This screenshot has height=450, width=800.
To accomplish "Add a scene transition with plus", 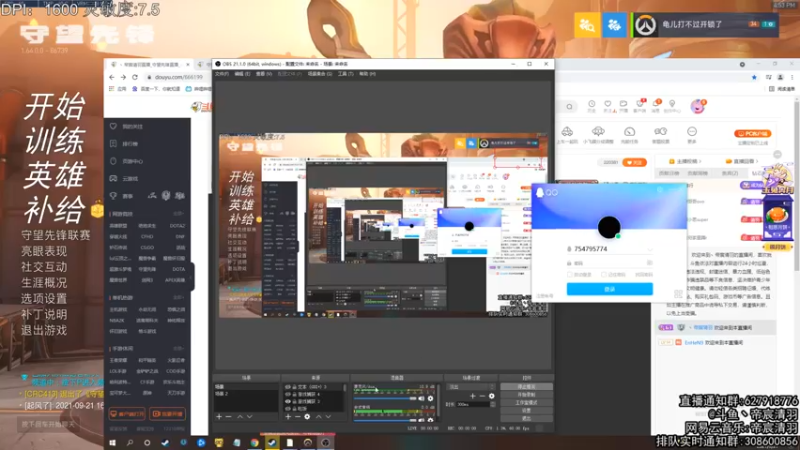I will tap(472, 396).
